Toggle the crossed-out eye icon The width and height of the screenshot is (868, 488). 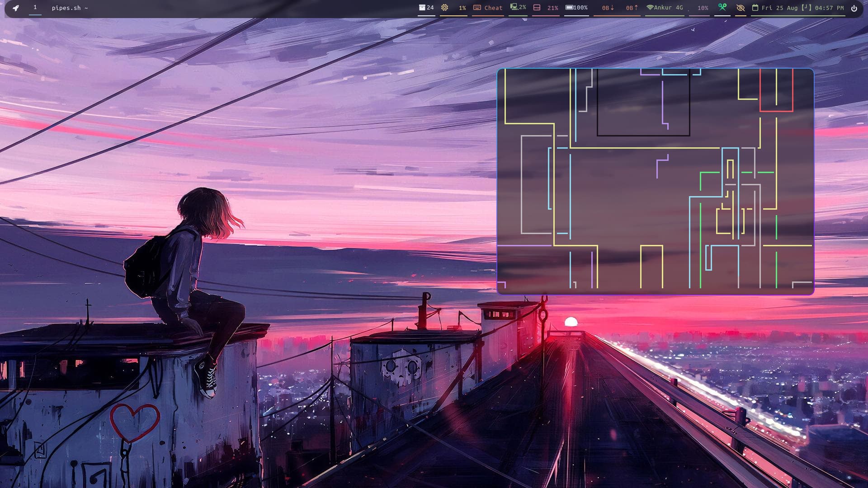point(741,8)
